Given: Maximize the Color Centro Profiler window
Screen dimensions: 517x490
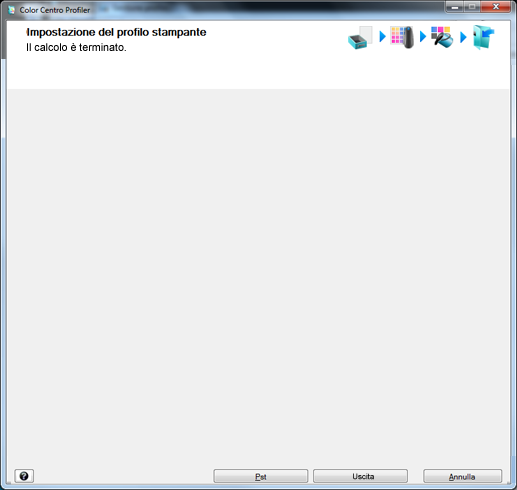Looking at the screenshot, I should click(472, 7).
